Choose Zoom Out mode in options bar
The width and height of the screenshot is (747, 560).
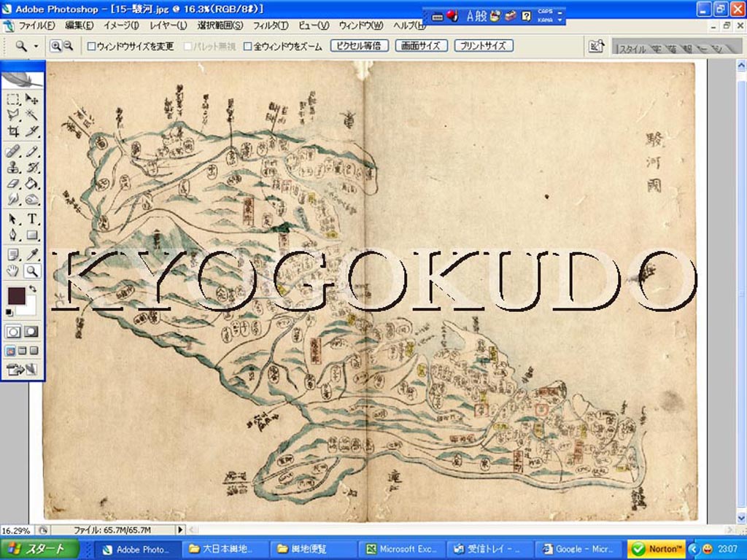click(68, 46)
